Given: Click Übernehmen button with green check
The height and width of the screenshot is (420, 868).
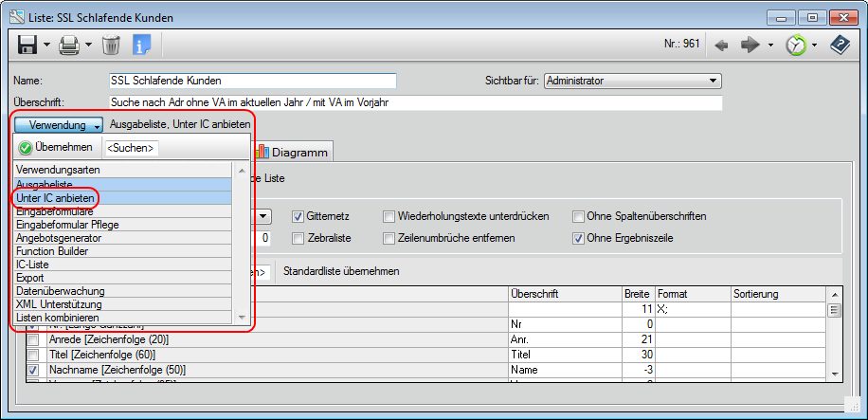Looking at the screenshot, I should pyautogui.click(x=57, y=148).
